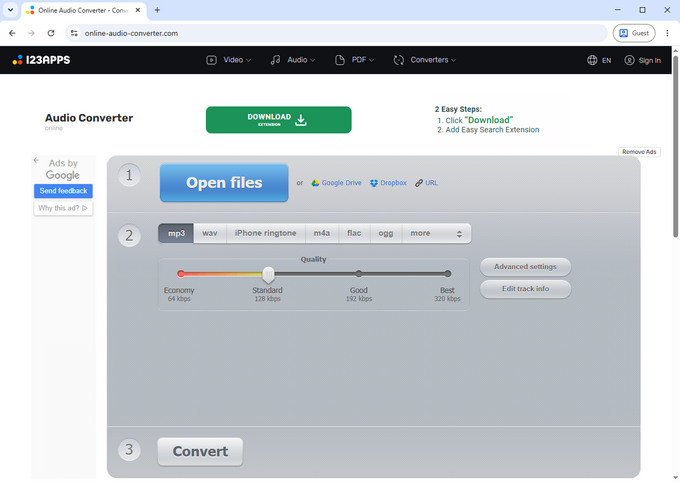This screenshot has height=483, width=680.
Task: Click the Guest profile button
Action: 634,33
